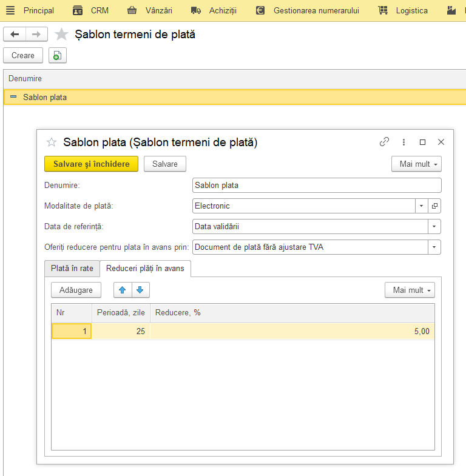The image size is (466, 476).
Task: Select the Reduceri plăți în avans tab
Action: (145, 269)
